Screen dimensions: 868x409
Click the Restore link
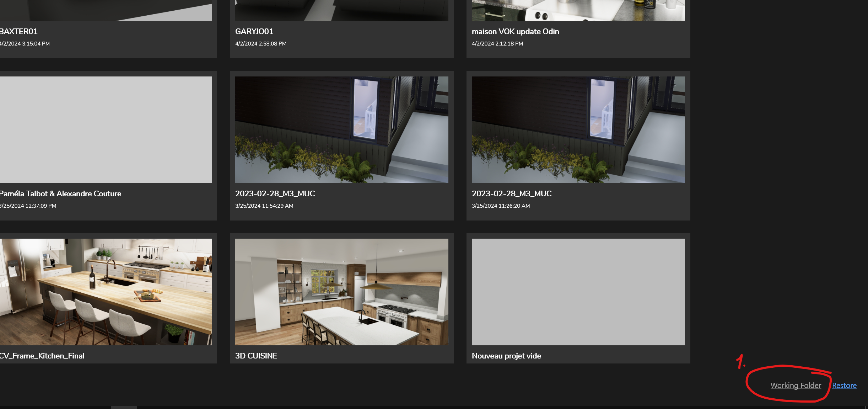(x=844, y=386)
